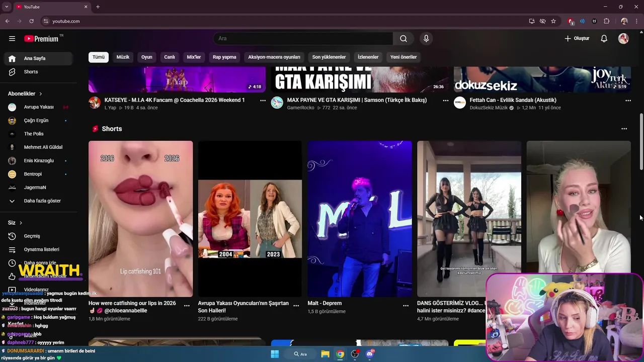Open options for Malt - Deprem short
This screenshot has height=362, width=644.
(x=406, y=305)
